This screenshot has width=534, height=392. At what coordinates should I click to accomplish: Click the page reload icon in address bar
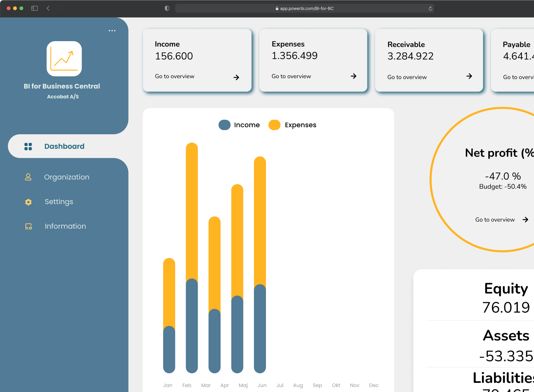[430, 8]
